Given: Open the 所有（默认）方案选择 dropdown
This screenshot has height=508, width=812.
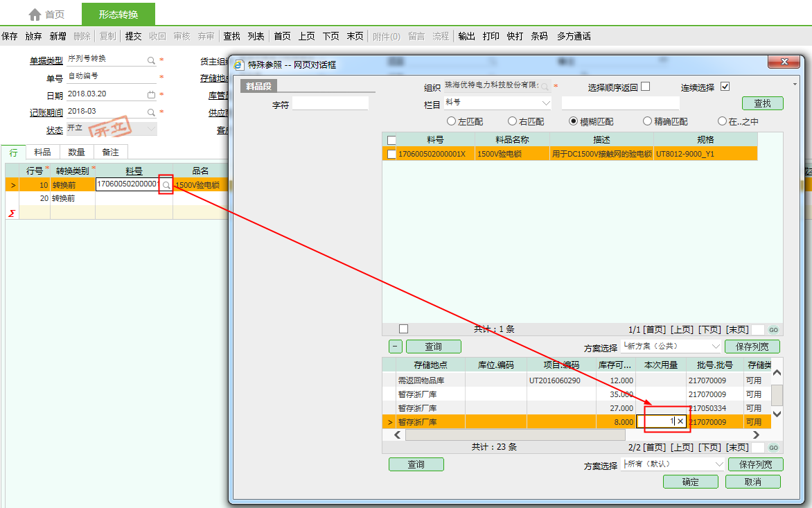Looking at the screenshot, I should 717,464.
